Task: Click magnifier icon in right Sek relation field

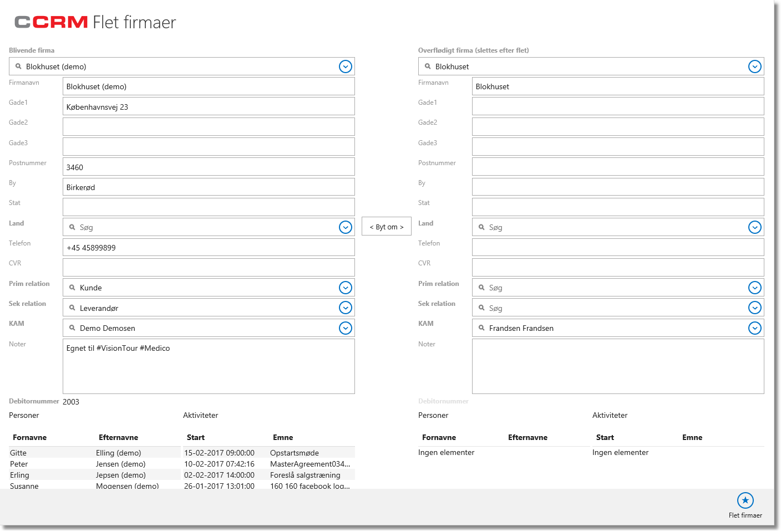Action: (x=481, y=308)
